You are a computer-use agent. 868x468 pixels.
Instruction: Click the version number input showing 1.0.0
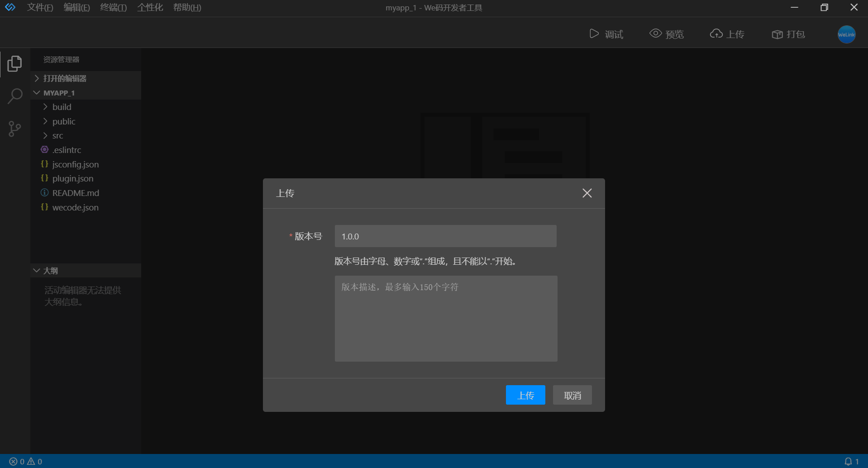coord(445,236)
